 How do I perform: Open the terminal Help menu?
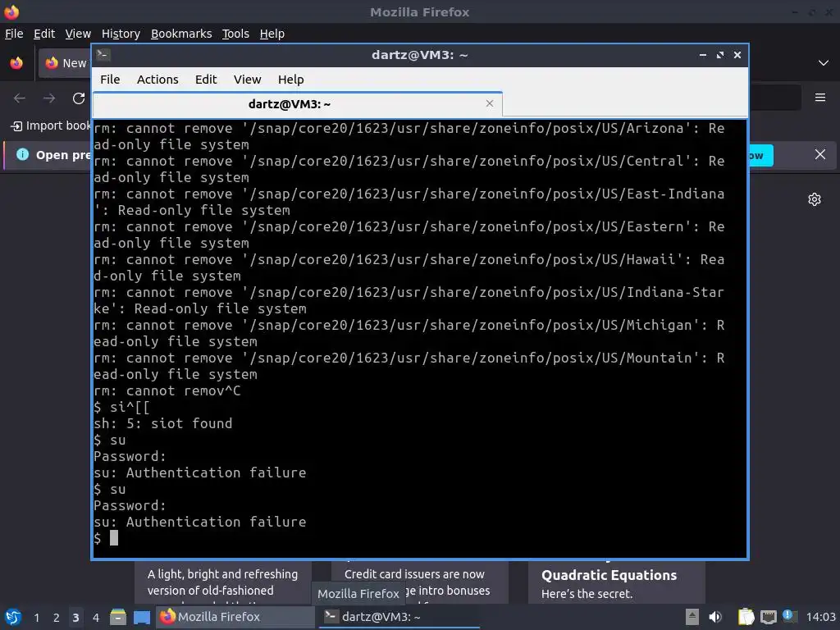point(291,80)
